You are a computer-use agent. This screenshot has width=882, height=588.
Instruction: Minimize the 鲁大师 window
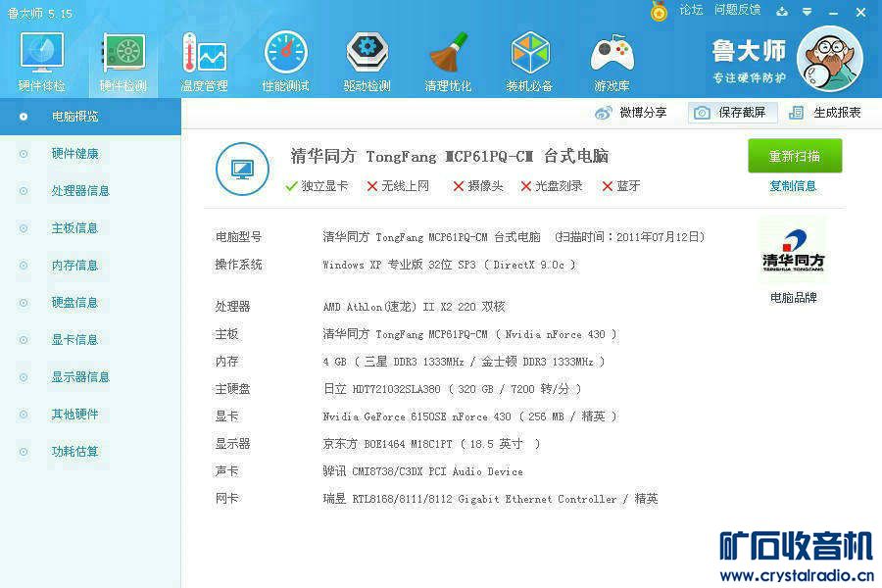click(834, 13)
